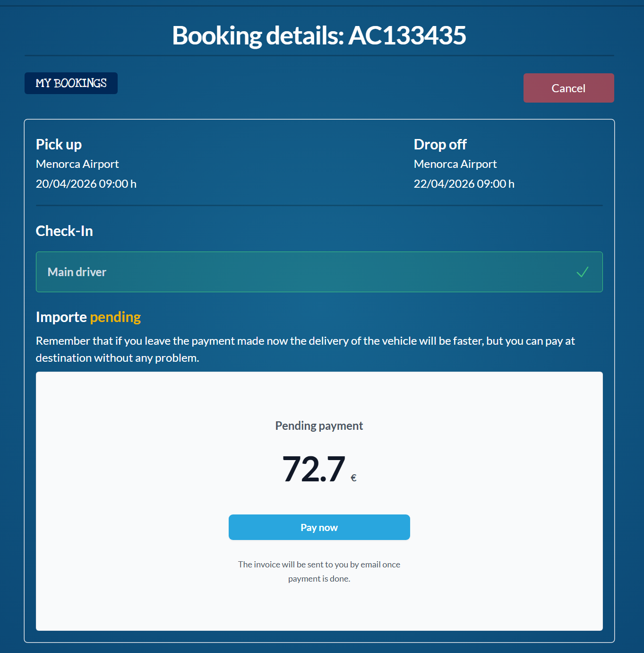This screenshot has width=644, height=653.
Task: Click Menorca Airport under Drop off
Action: click(455, 164)
